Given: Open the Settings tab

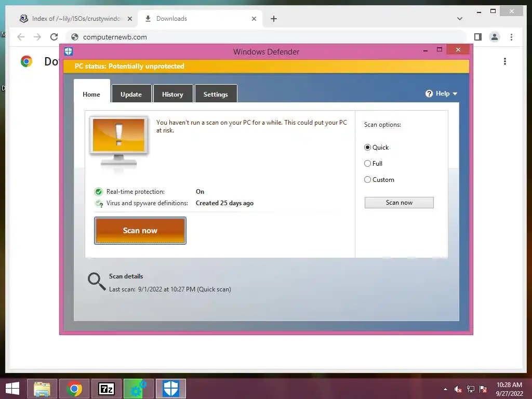Looking at the screenshot, I should pyautogui.click(x=216, y=94).
